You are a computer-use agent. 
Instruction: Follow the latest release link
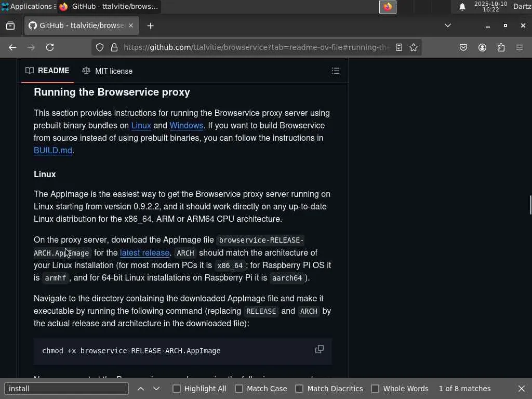144,253
